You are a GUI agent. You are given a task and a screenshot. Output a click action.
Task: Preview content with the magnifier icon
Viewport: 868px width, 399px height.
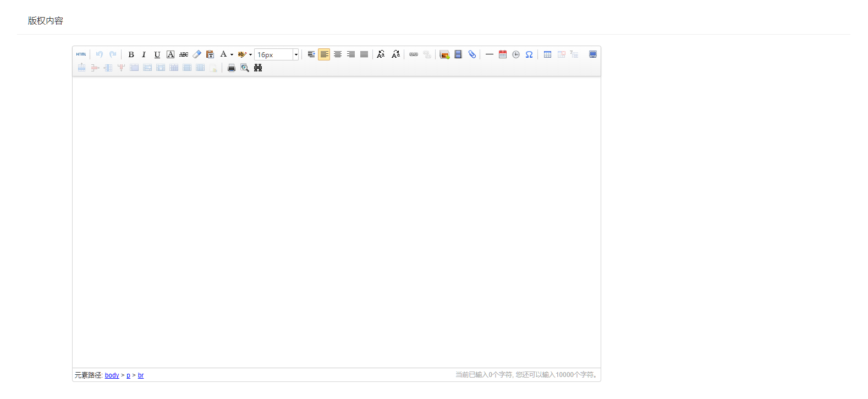click(x=245, y=68)
